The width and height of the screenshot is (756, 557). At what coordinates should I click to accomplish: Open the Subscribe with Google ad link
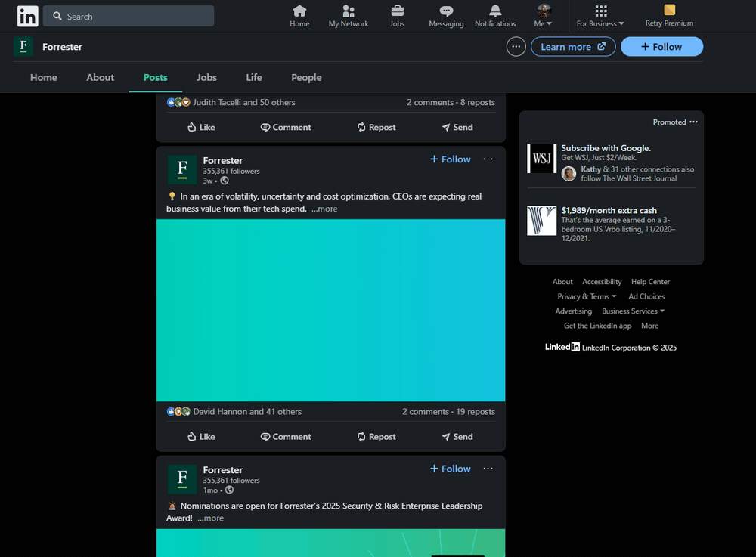pyautogui.click(x=606, y=148)
